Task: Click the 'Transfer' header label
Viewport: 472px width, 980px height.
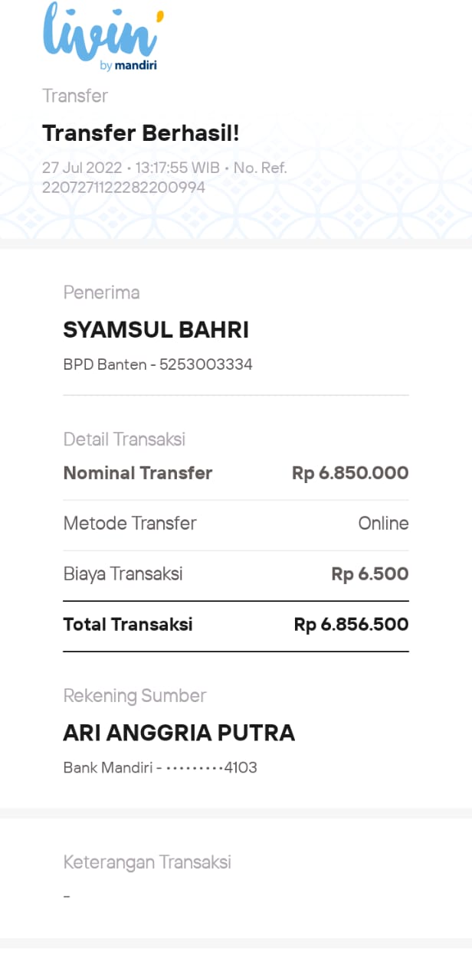Action: pyautogui.click(x=75, y=96)
